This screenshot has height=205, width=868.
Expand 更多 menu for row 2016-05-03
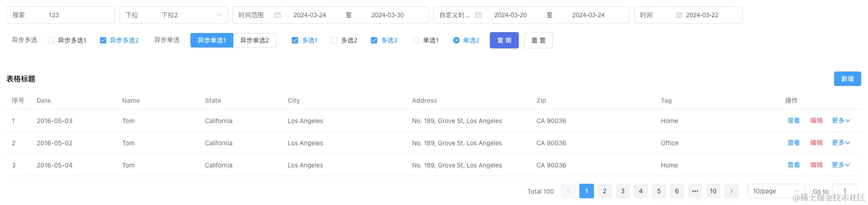click(841, 120)
